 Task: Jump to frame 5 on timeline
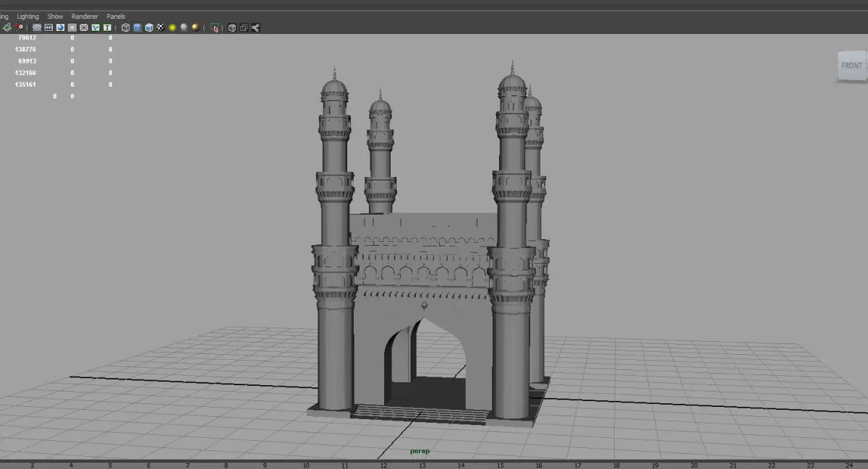click(x=110, y=465)
